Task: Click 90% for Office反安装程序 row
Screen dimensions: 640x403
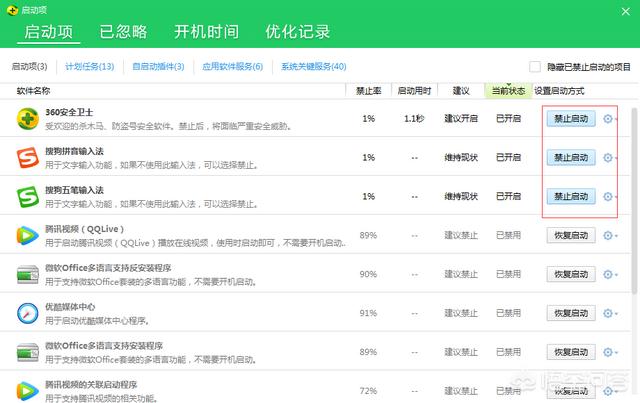Action: (368, 274)
